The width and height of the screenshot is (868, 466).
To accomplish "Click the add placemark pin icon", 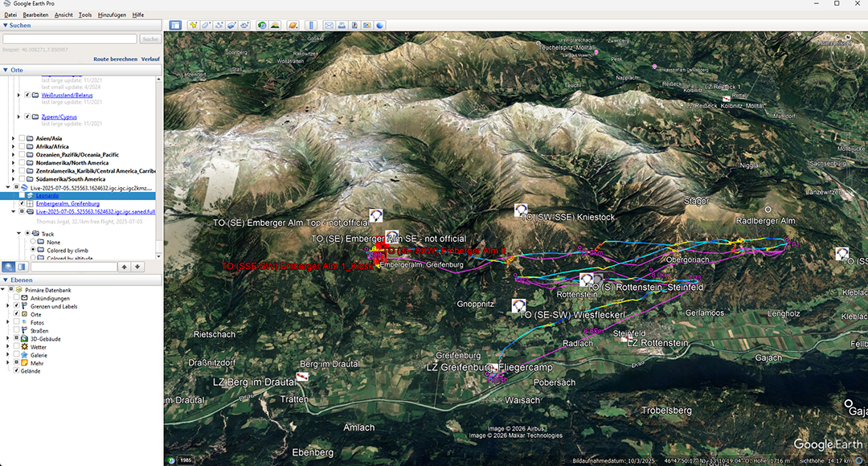I will click(194, 26).
